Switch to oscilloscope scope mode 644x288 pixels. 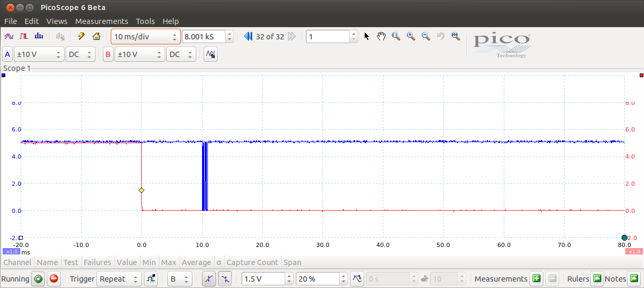tap(9, 36)
